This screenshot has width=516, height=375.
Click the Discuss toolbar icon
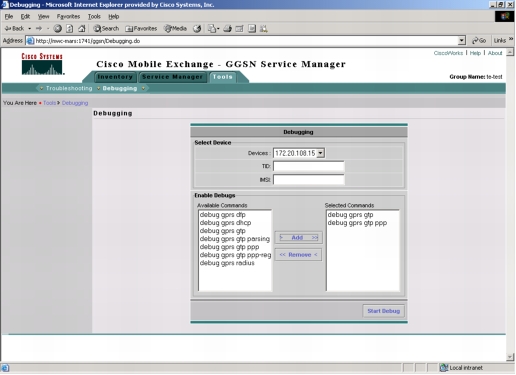(252, 29)
